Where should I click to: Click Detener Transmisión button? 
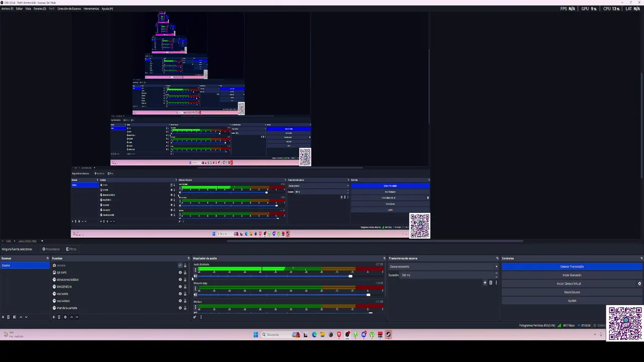point(572,266)
